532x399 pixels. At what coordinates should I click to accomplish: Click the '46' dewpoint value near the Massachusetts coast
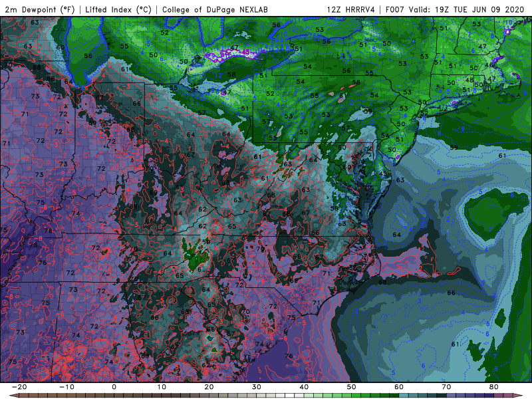pos(489,65)
